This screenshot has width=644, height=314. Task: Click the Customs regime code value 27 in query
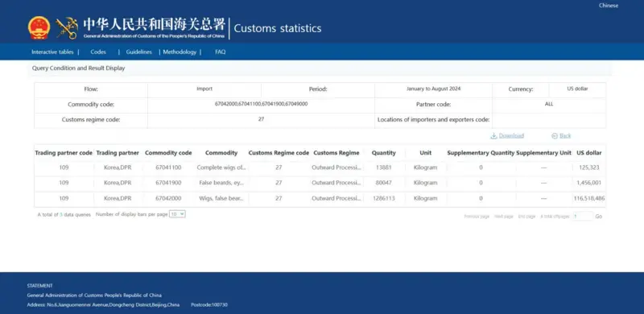pos(261,119)
